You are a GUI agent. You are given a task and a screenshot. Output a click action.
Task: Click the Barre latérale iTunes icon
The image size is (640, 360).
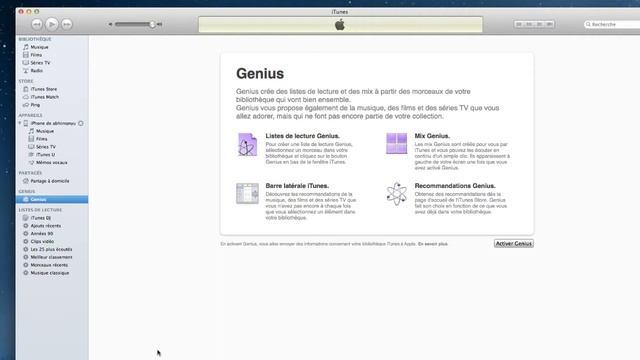(x=247, y=193)
